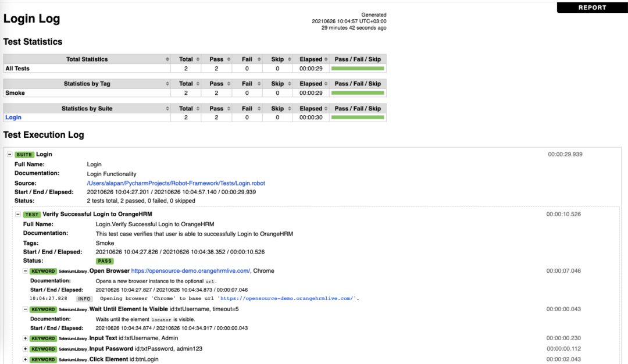Open the Login.robot source file link

pyautogui.click(x=176, y=183)
